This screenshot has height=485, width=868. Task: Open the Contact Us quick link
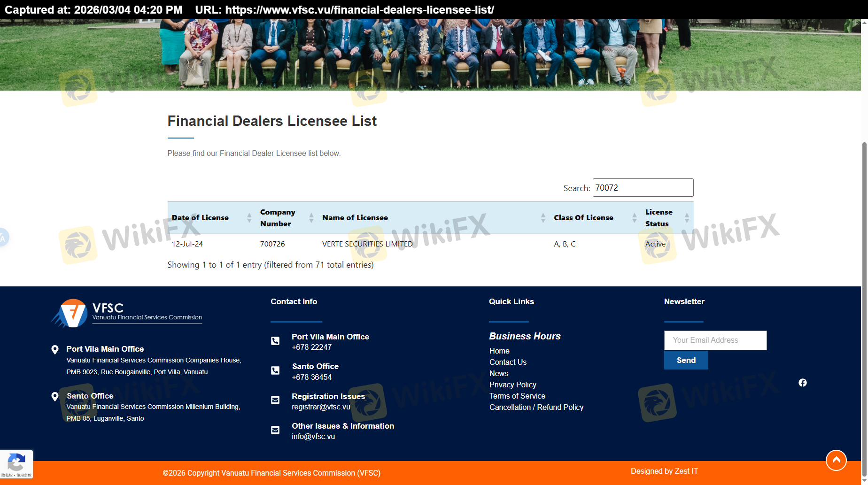click(508, 362)
